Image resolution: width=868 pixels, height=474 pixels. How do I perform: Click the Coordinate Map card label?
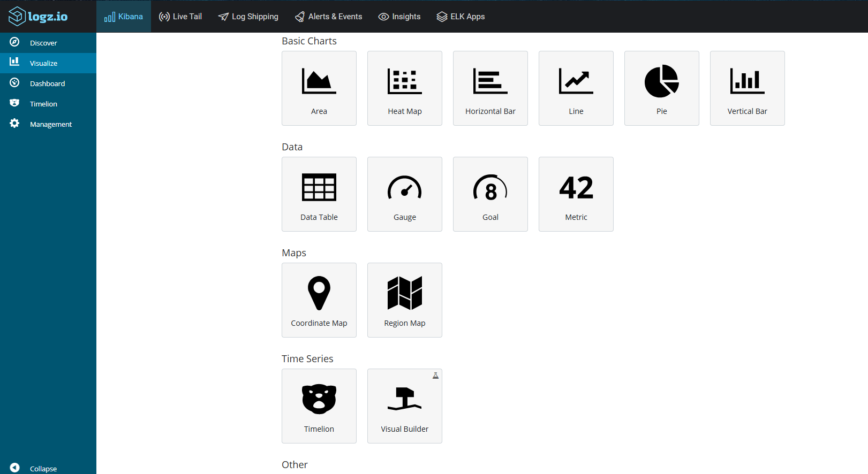pos(319,323)
